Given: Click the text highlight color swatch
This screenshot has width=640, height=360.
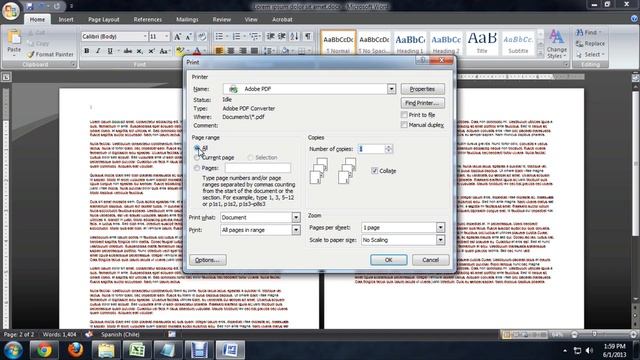Looking at the screenshot, I should coord(180,51).
